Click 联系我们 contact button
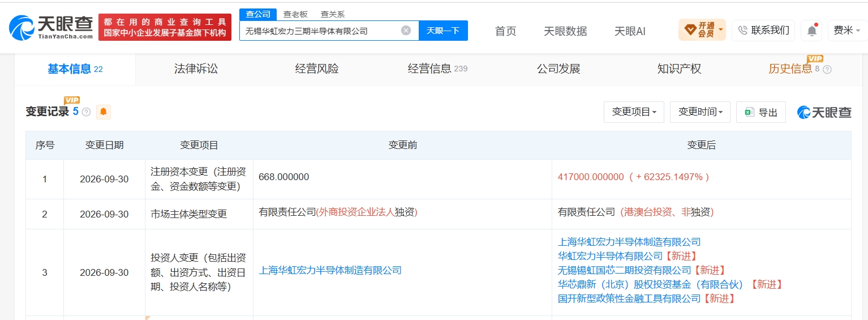 (x=763, y=31)
